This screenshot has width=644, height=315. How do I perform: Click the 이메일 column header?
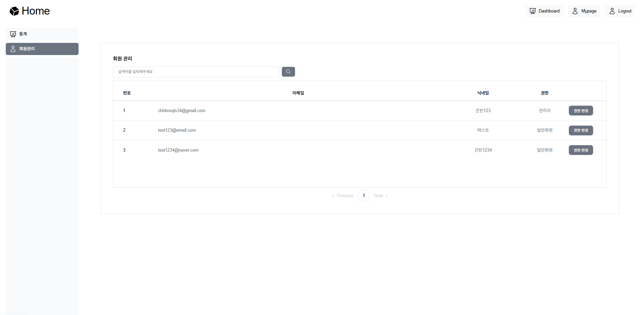(x=298, y=93)
